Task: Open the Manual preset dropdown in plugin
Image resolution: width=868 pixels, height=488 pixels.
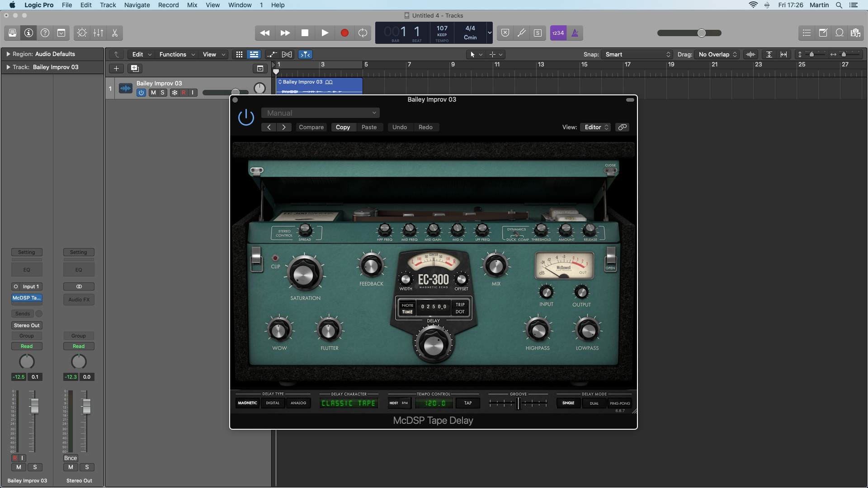Action: point(321,113)
